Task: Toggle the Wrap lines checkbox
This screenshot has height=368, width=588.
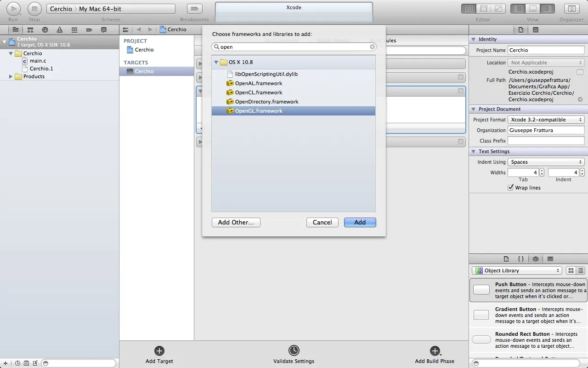Action: (510, 188)
